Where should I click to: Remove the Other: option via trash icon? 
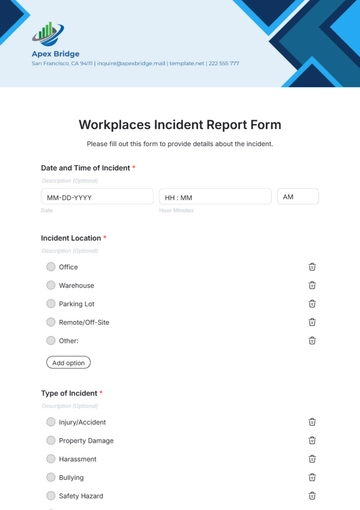312,341
